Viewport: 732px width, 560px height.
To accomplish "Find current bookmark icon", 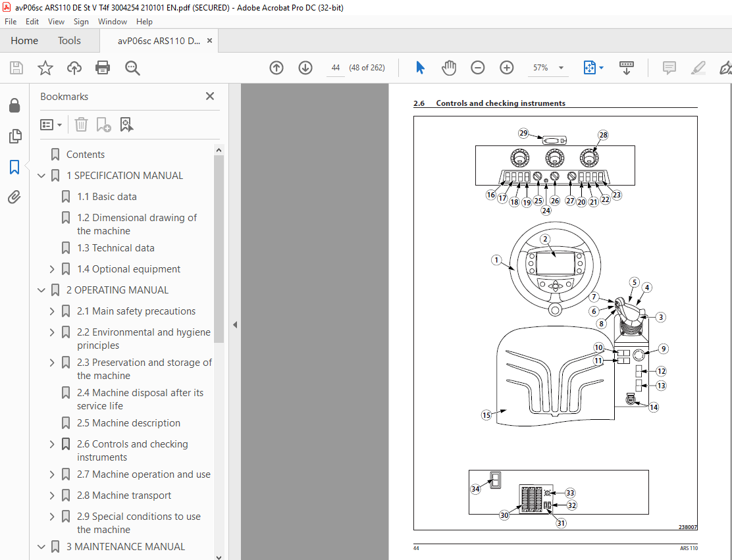I will point(126,124).
